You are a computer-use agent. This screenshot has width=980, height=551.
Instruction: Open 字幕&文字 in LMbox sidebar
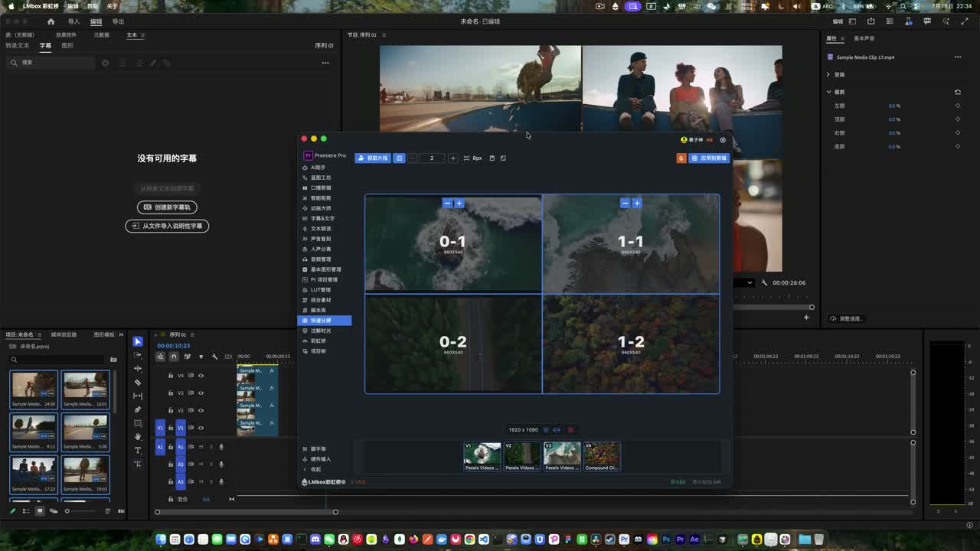322,218
